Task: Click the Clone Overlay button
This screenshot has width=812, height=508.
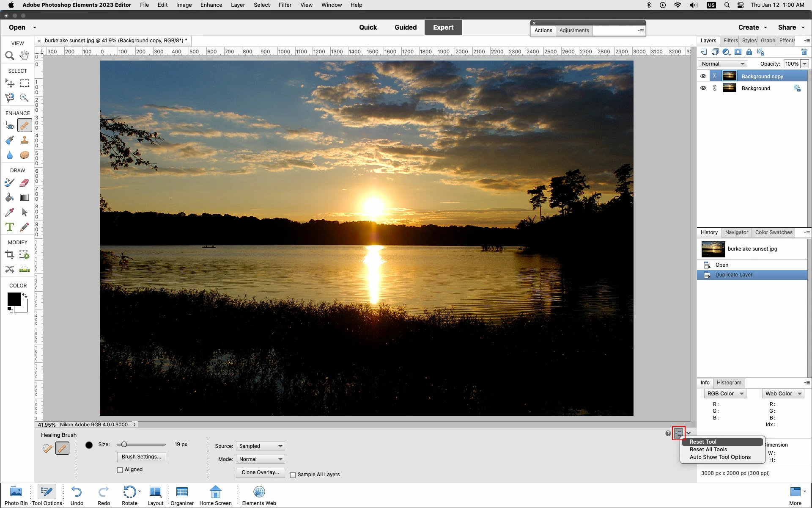Action: 260,472
